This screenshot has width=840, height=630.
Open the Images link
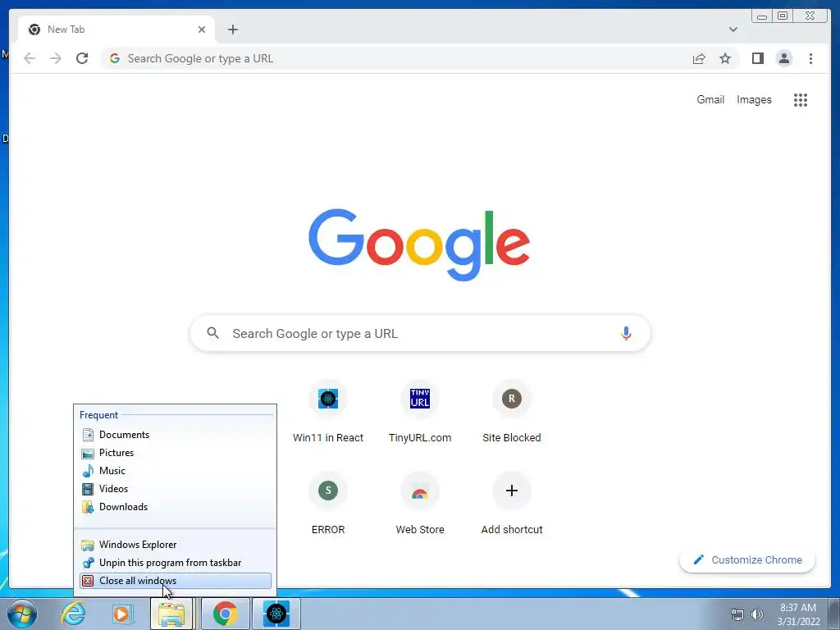coord(754,99)
